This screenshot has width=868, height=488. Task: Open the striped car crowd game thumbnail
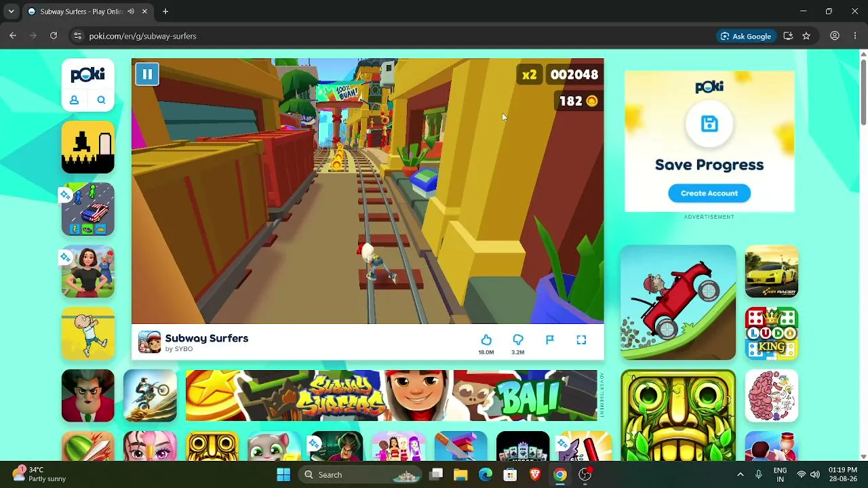[x=88, y=209]
